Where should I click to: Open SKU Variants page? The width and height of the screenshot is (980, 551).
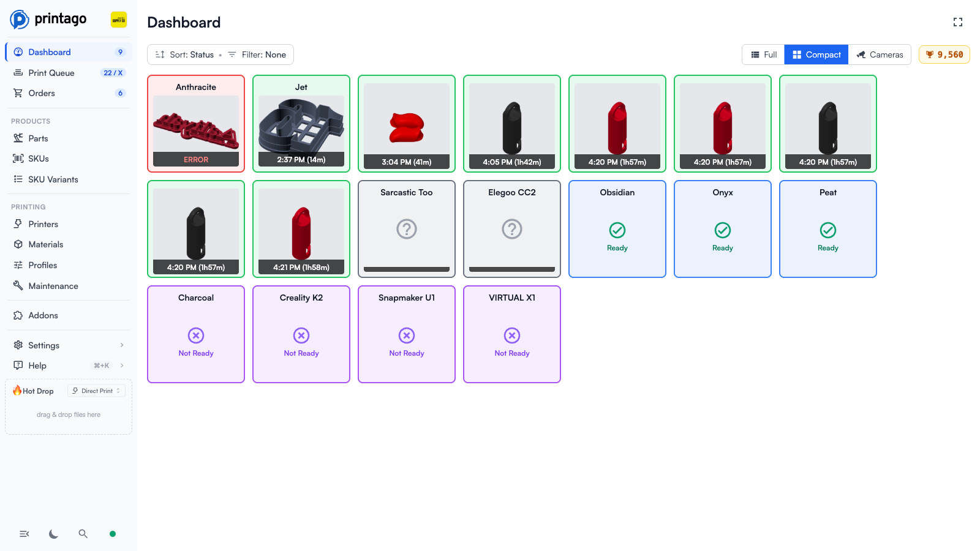pyautogui.click(x=68, y=179)
